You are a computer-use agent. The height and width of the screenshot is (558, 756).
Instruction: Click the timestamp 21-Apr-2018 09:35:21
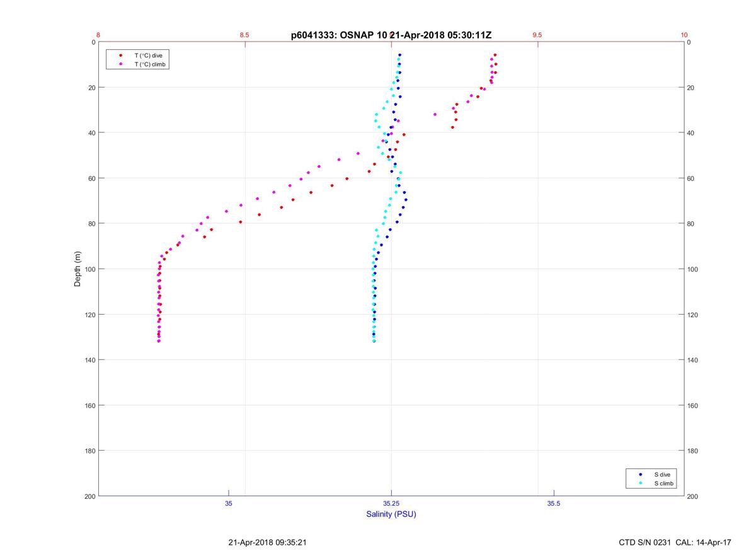(x=268, y=542)
